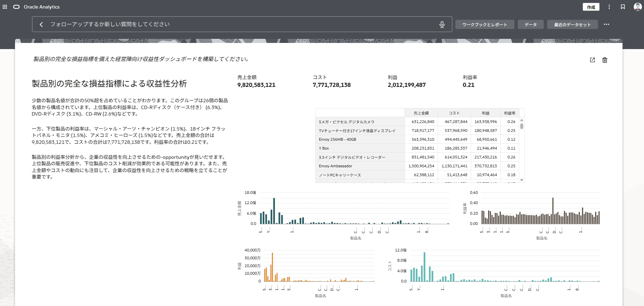
Task: Click the tallest orange bar in 利益 chart
Action: [x=272, y=267]
